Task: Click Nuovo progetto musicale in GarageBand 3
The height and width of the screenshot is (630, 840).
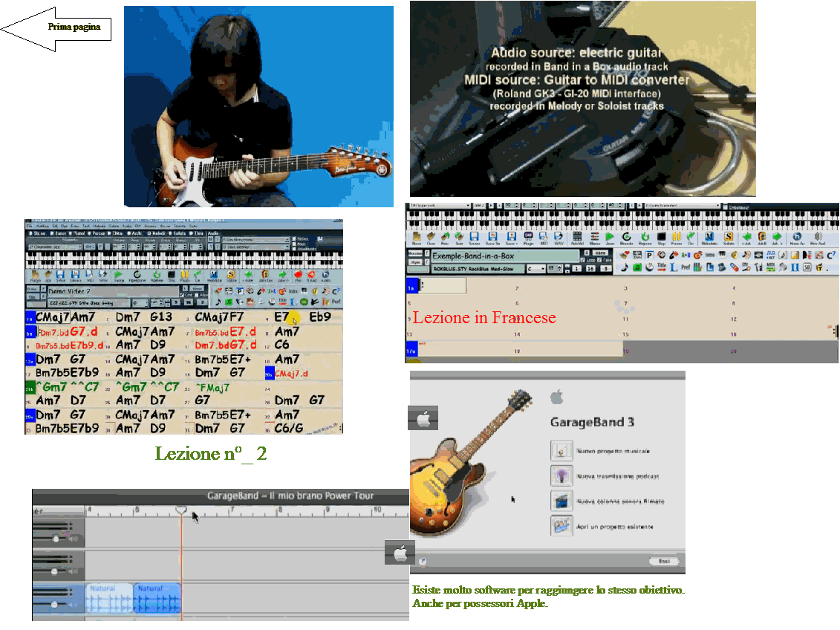Action: tap(601, 451)
